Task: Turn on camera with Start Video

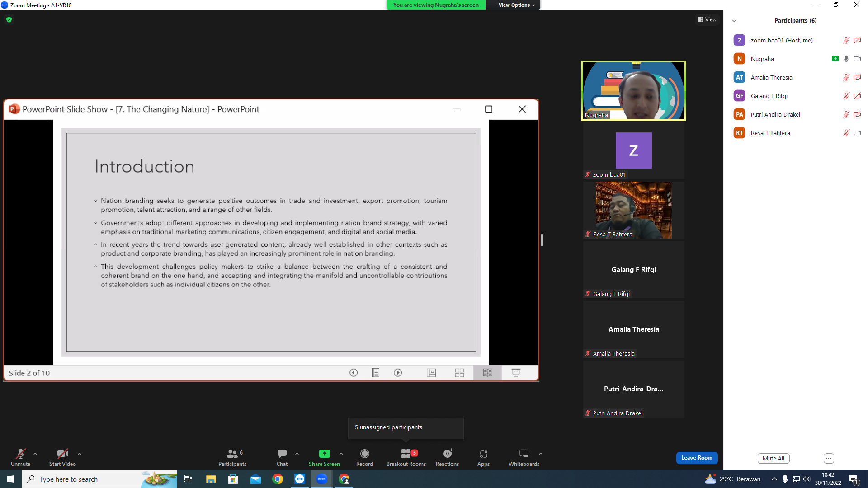Action: click(x=62, y=457)
